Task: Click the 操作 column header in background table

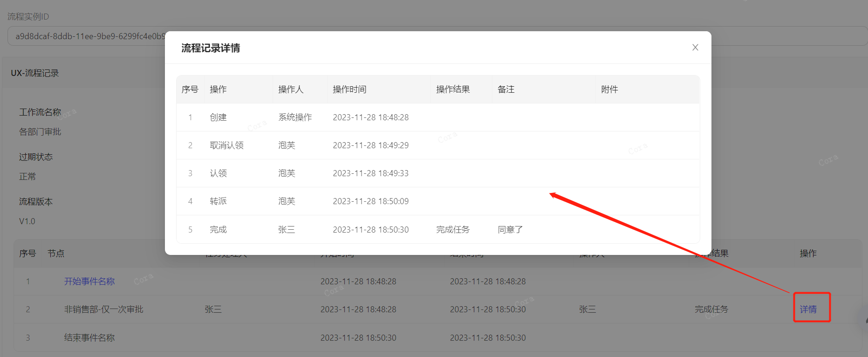Action: point(808,254)
